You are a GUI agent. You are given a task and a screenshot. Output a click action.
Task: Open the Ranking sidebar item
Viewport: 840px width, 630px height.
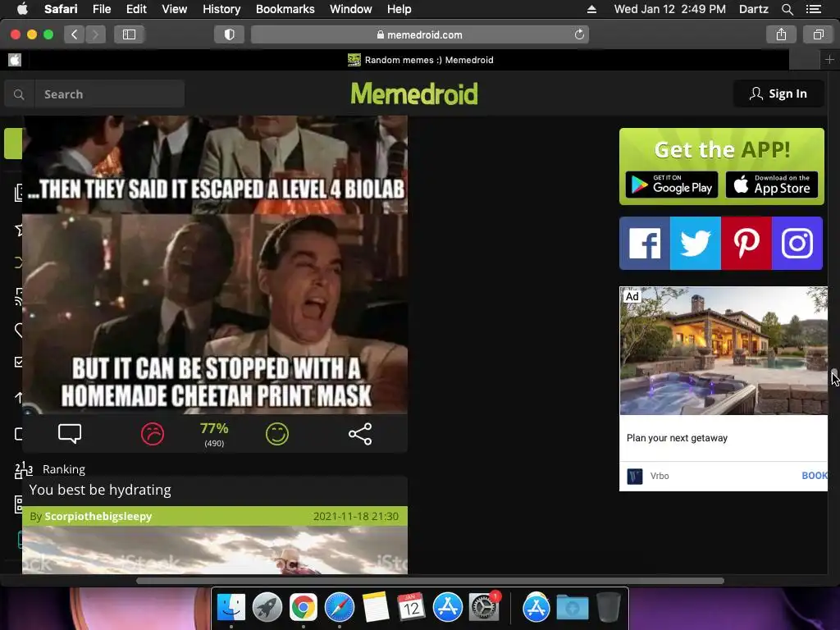tap(50, 469)
